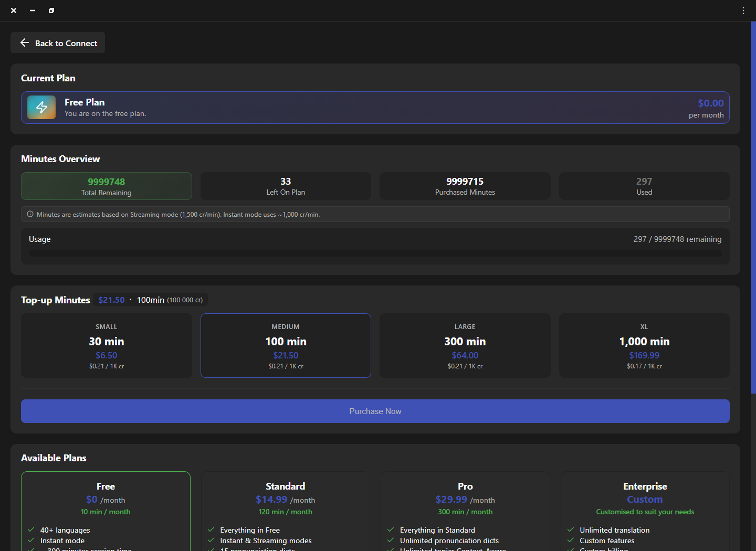Viewport: 756px width, 551px height.
Task: Click the info icon beside minutes estimate note
Action: click(30, 214)
